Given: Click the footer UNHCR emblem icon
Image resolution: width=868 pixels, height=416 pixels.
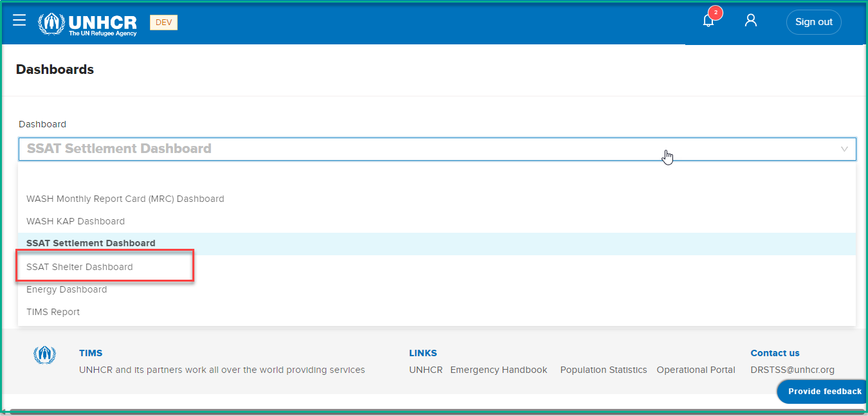Looking at the screenshot, I should tap(44, 355).
